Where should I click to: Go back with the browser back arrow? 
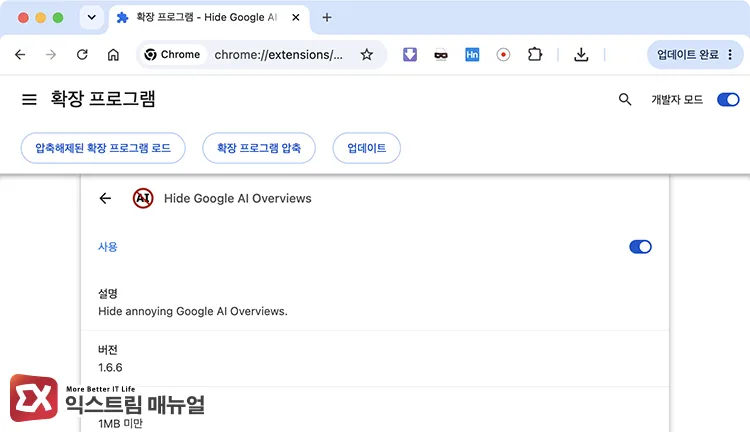[x=20, y=55]
